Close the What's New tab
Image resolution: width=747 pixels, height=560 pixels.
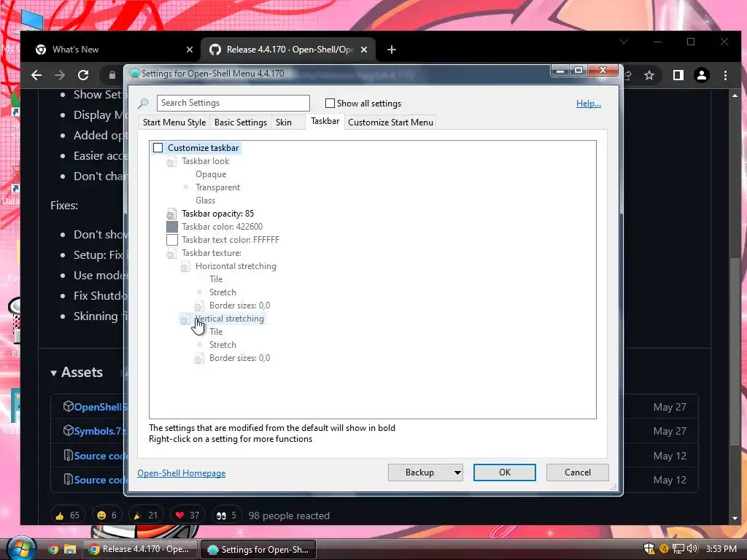pyautogui.click(x=190, y=50)
